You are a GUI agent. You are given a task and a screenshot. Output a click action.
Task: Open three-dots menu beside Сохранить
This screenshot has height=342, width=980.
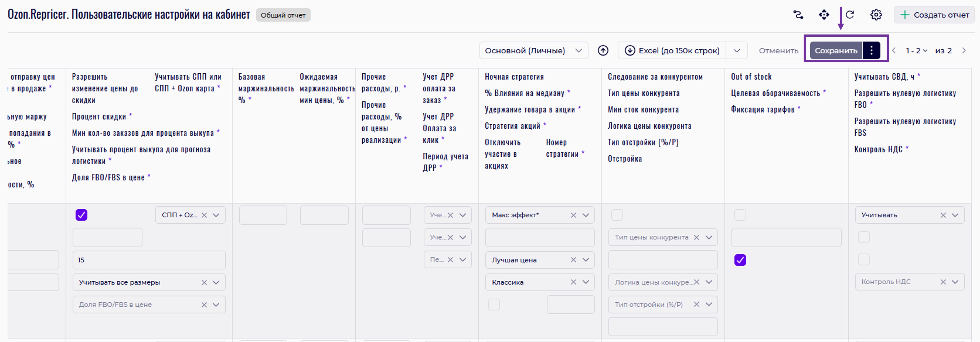(871, 51)
